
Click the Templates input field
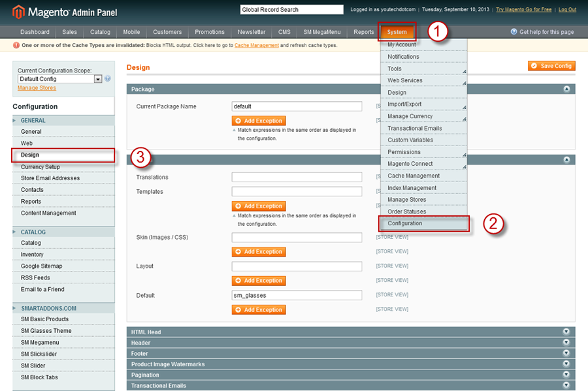pyautogui.click(x=297, y=191)
